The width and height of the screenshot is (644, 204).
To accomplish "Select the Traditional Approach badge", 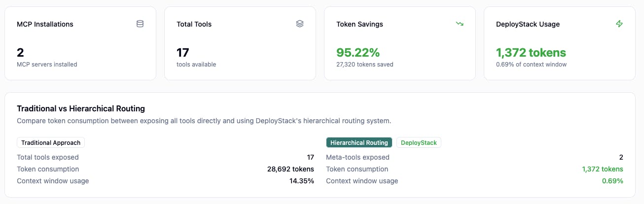I will click(51, 142).
